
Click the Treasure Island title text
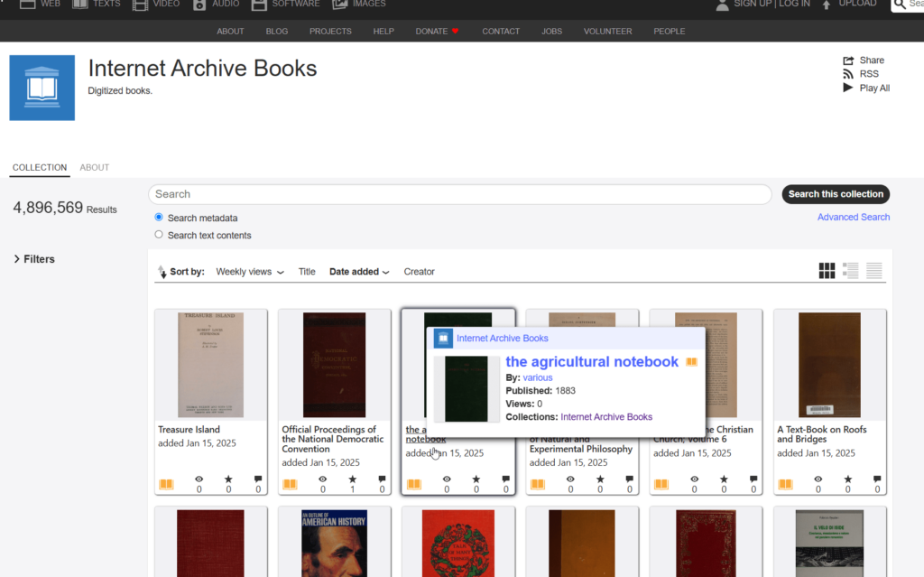[x=189, y=430]
